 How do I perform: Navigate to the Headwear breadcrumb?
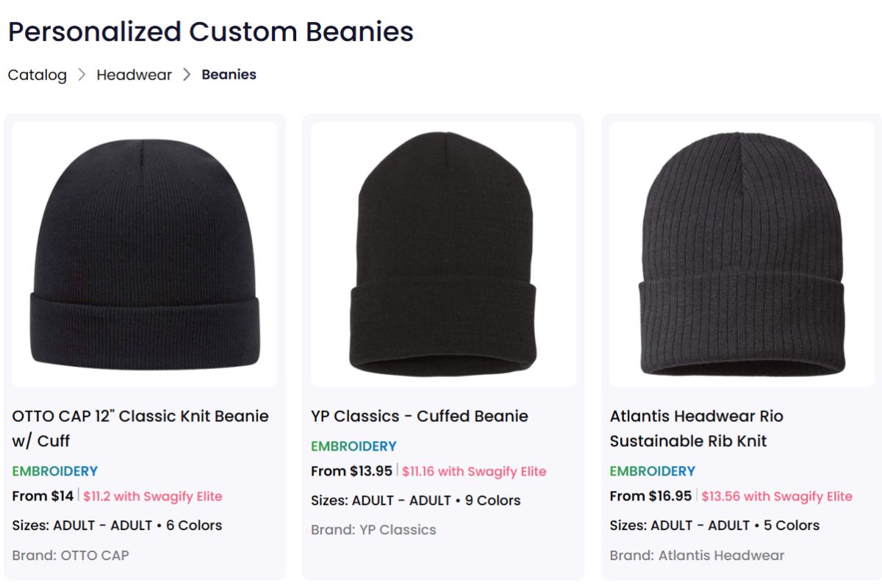(x=135, y=74)
